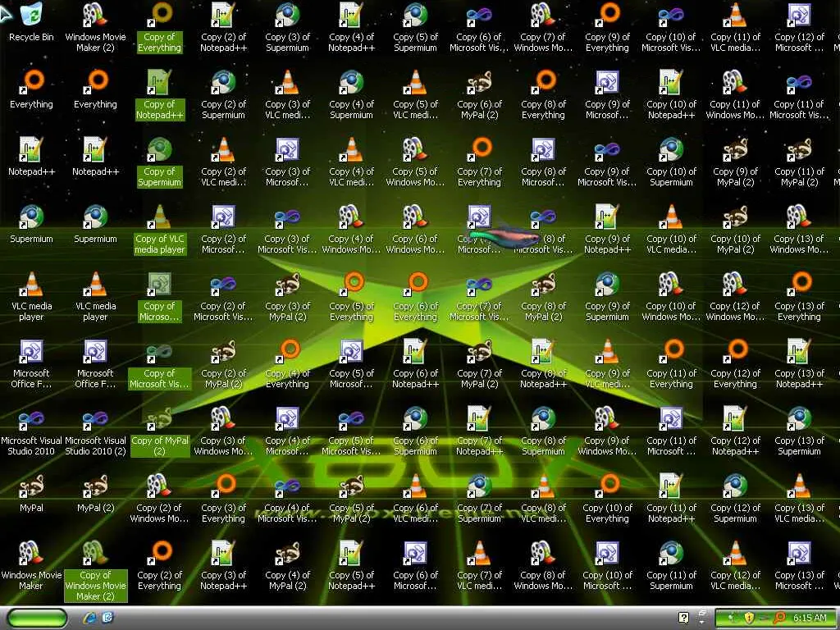Select Copy (3) of Notepad++ shortcut

click(223, 566)
